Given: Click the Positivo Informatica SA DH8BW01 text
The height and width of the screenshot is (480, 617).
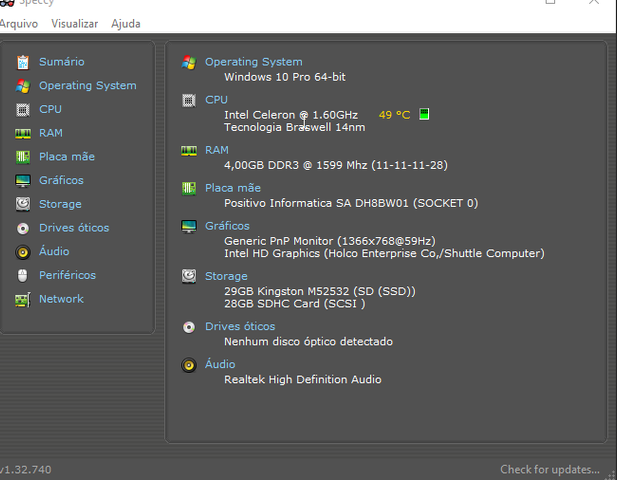Looking at the screenshot, I should click(x=351, y=203).
